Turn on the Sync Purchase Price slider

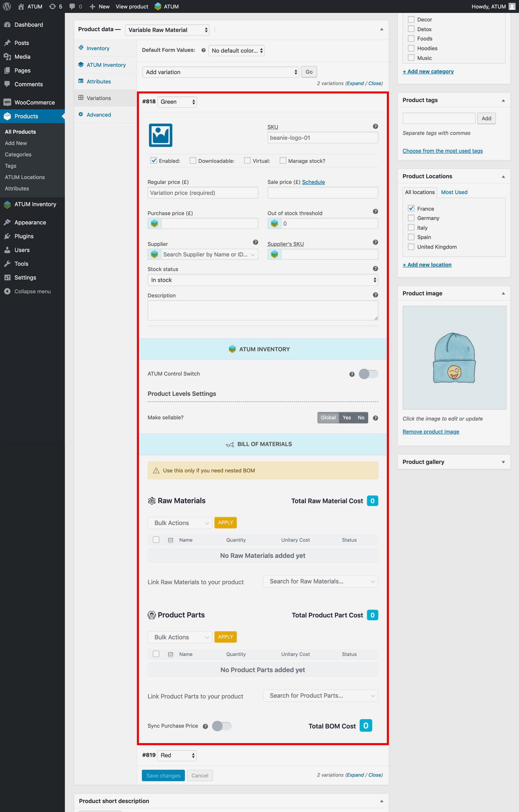coord(222,726)
